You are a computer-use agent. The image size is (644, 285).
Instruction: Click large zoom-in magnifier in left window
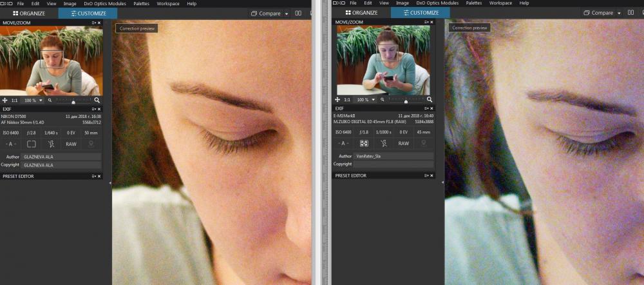tap(97, 100)
